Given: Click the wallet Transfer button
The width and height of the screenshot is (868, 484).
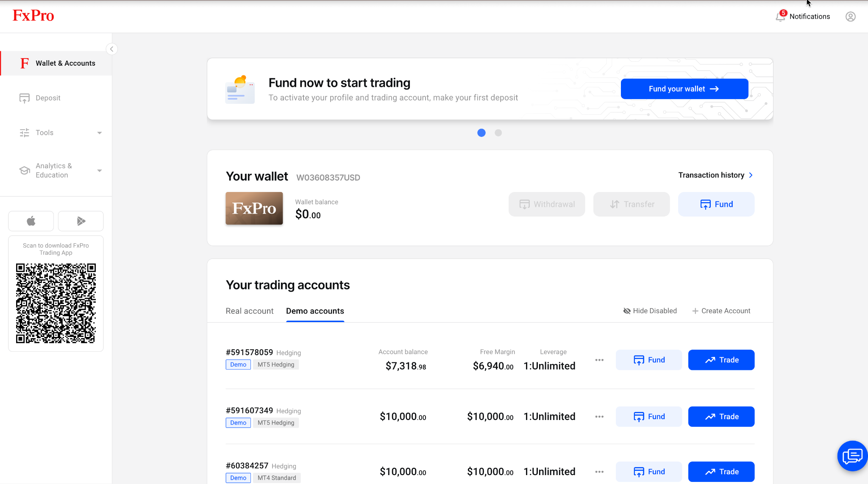Looking at the screenshot, I should [x=632, y=204].
